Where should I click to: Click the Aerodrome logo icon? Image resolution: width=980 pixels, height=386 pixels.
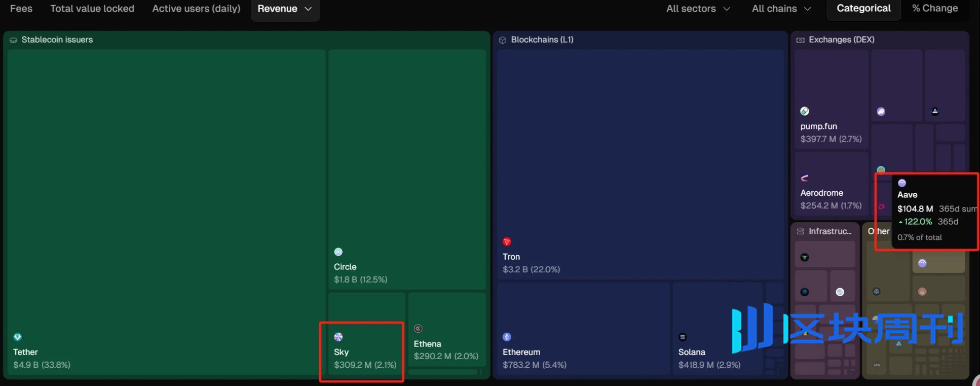tap(805, 178)
